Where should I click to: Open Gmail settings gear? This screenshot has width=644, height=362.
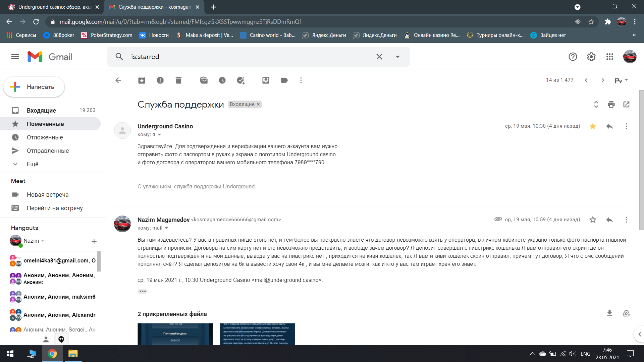[591, 57]
